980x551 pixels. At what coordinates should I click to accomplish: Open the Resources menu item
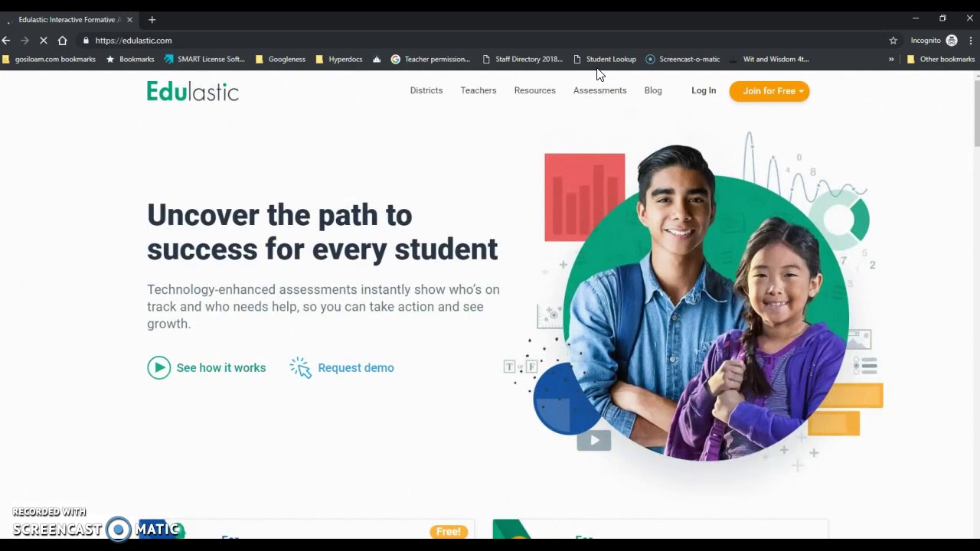[535, 90]
